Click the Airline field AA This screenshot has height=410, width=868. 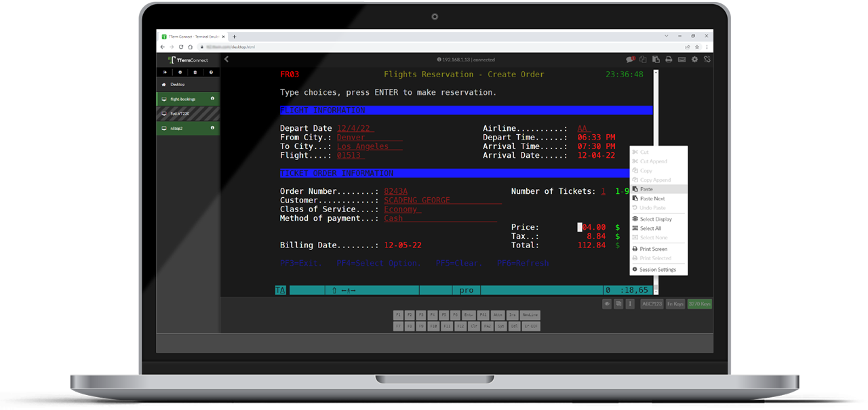[584, 128]
